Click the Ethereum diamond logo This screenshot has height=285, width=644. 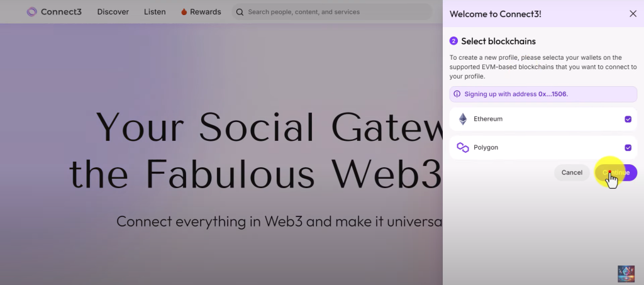coord(463,119)
